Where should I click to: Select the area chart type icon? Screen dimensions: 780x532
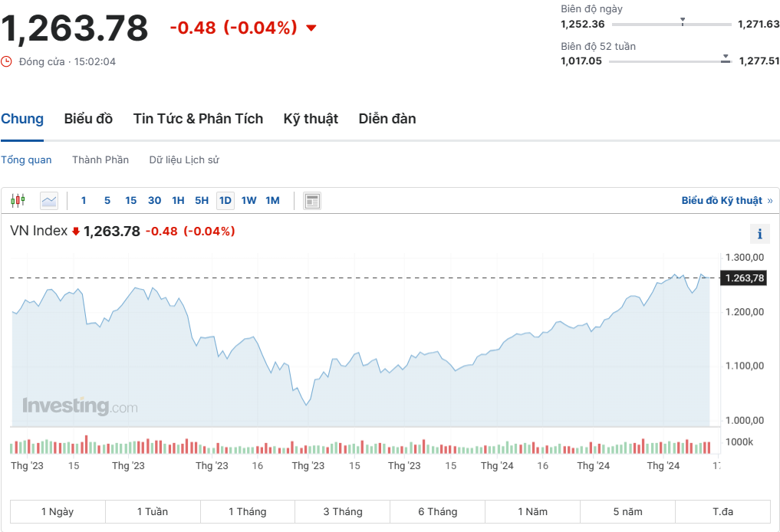pos(49,201)
